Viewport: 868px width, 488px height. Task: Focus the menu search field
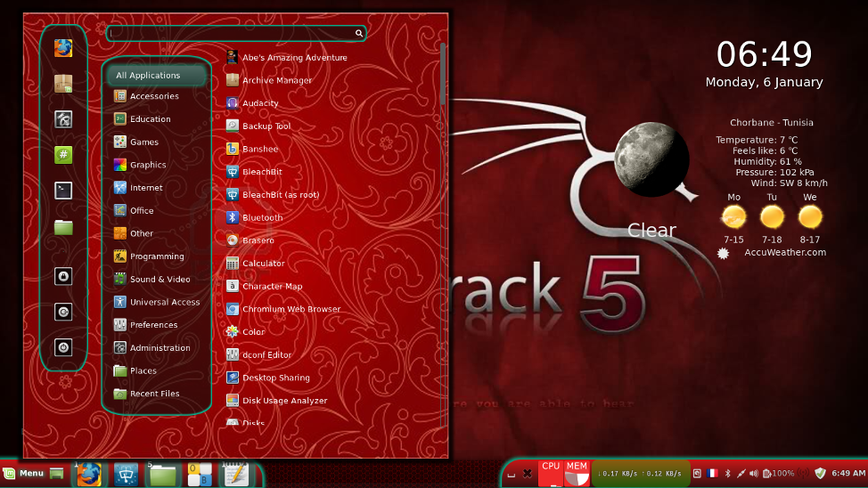point(236,33)
